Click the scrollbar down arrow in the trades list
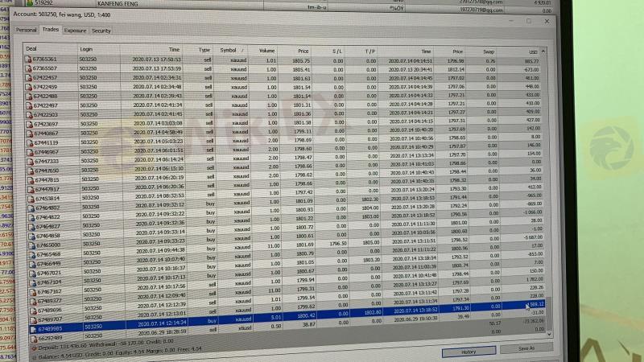 tap(549, 334)
